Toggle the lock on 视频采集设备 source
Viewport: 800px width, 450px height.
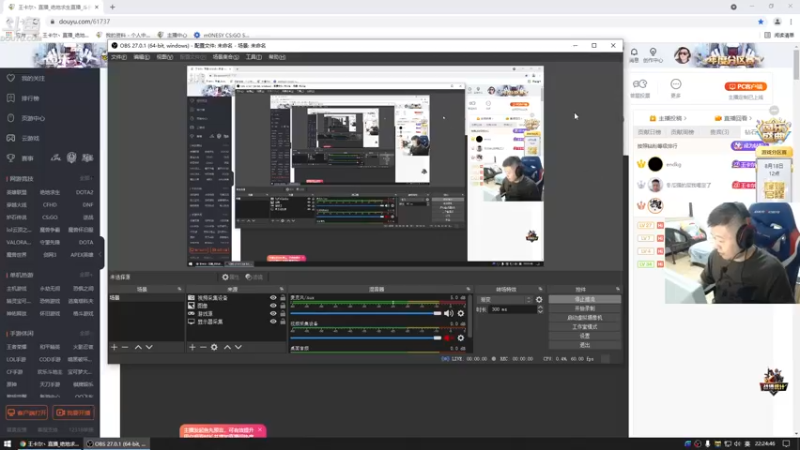(283, 297)
